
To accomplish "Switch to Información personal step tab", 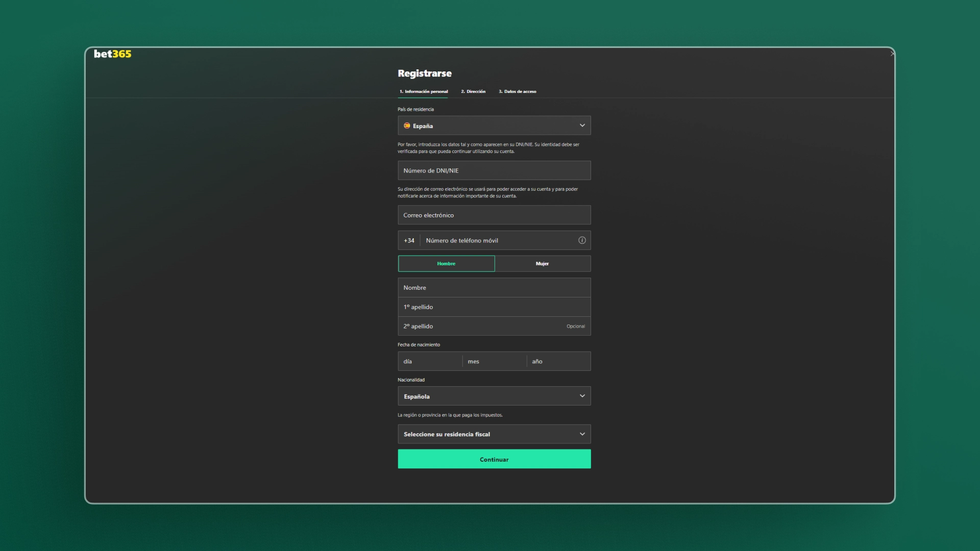I will click(x=424, y=92).
